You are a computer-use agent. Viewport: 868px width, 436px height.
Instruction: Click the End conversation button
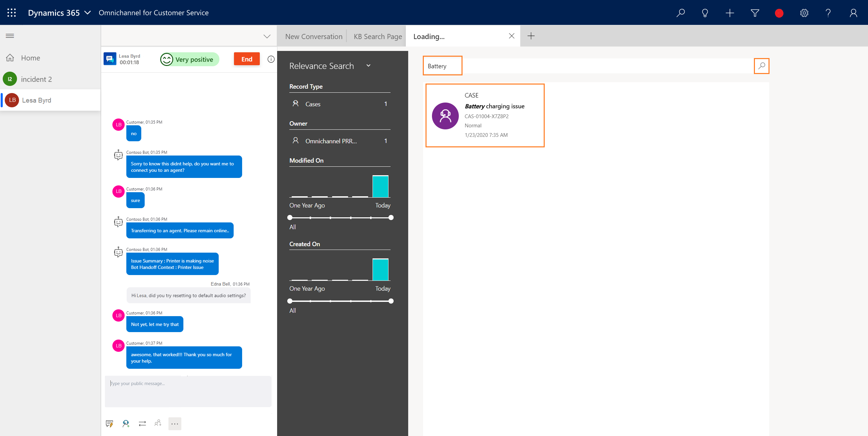246,58
